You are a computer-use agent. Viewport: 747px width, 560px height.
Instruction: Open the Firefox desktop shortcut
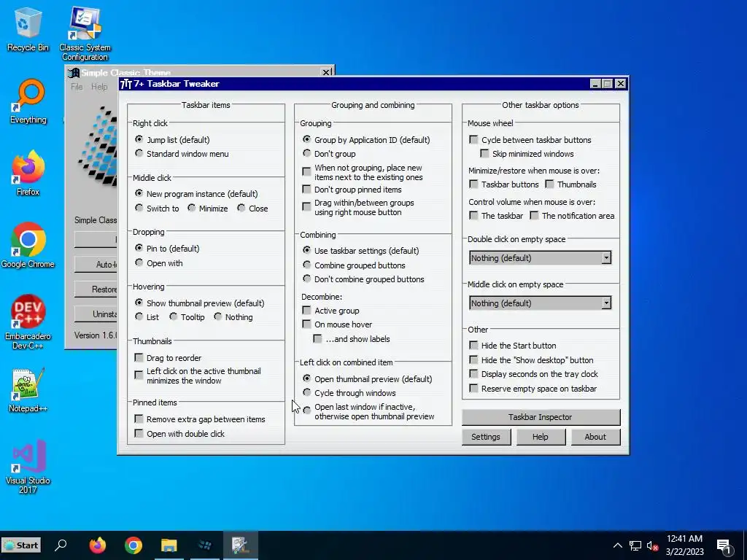click(x=28, y=173)
